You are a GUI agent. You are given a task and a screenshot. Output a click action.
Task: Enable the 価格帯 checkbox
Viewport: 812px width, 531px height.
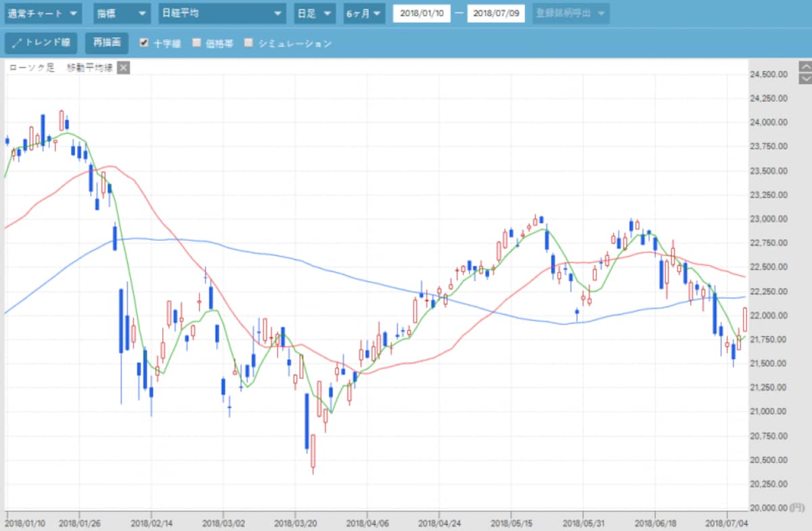pos(196,43)
